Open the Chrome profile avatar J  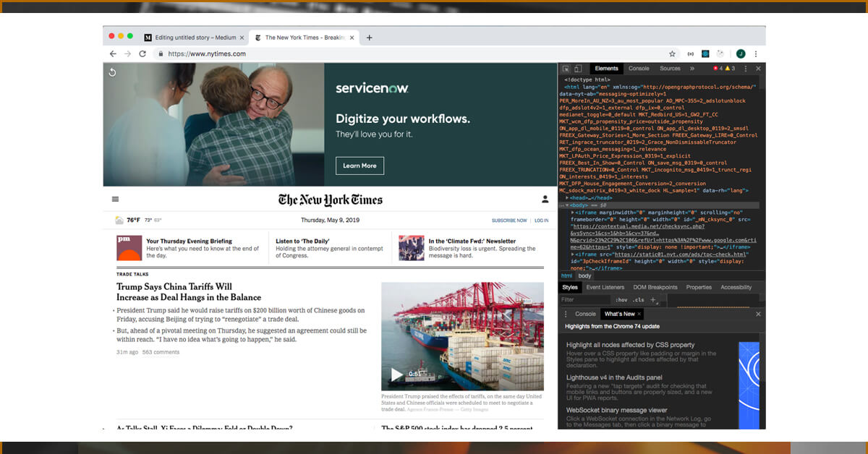pyautogui.click(x=741, y=53)
